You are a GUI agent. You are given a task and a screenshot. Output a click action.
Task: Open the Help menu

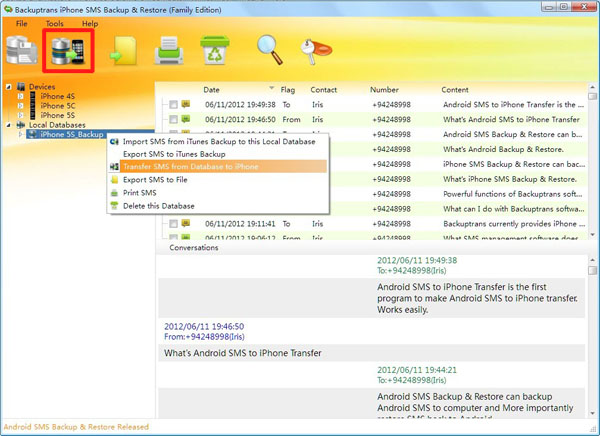tap(90, 23)
